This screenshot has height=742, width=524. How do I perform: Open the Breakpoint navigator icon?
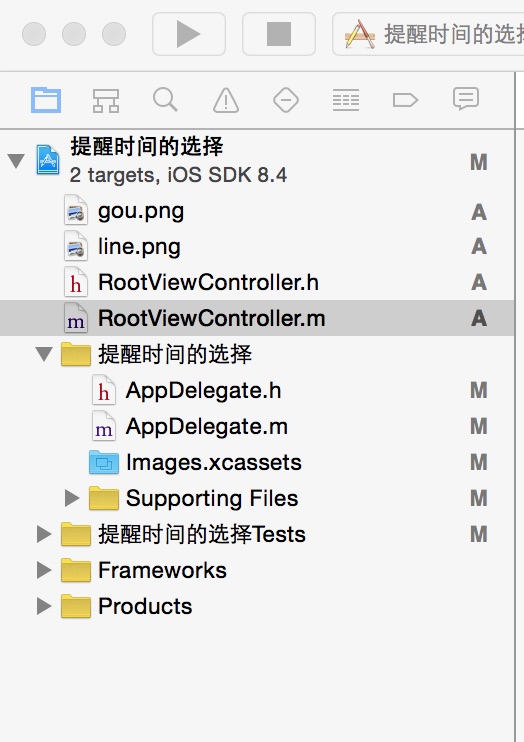pos(406,100)
